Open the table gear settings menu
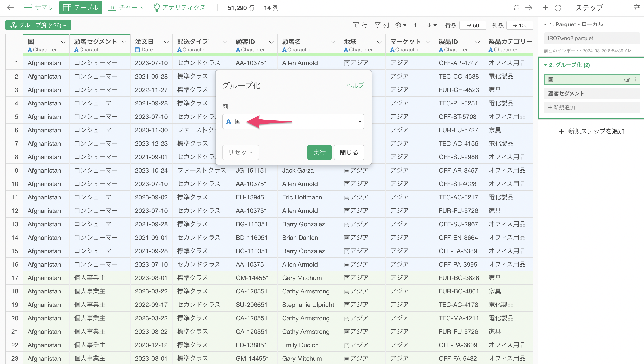This screenshot has width=644, height=364. coord(401,25)
